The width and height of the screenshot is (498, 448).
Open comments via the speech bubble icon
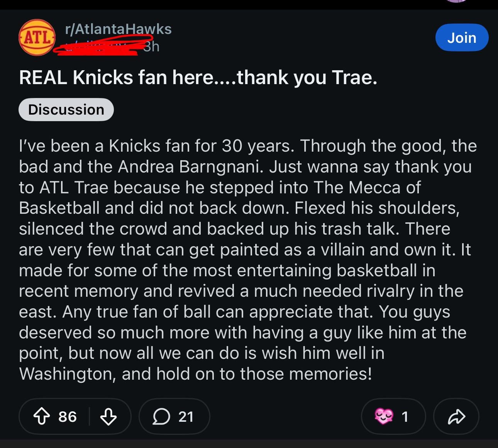click(161, 417)
